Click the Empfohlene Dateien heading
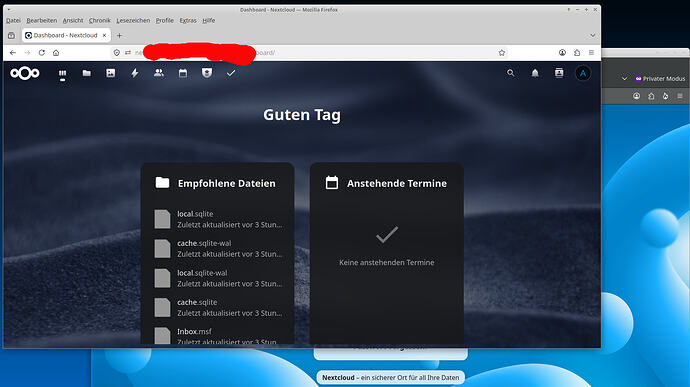Viewport: 690px width, 387px height. 227,184
